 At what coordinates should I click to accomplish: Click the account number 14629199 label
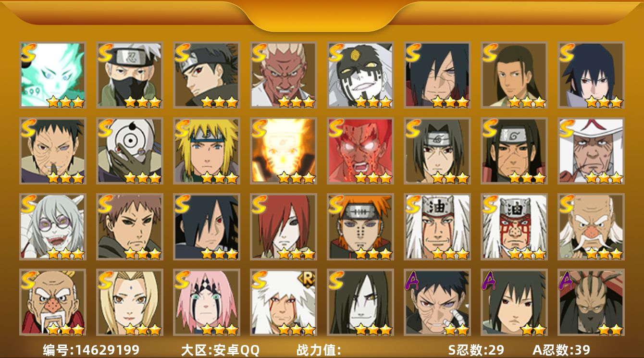91,350
